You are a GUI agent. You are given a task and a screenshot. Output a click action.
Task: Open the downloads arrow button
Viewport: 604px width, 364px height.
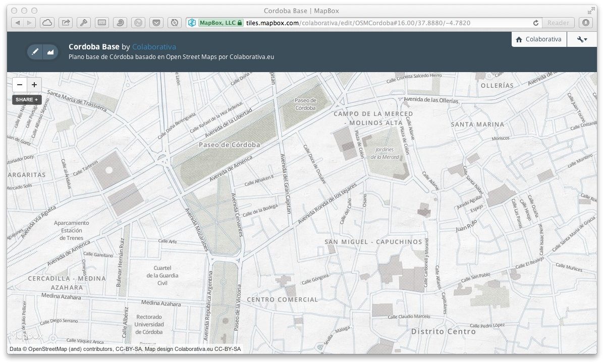(585, 23)
